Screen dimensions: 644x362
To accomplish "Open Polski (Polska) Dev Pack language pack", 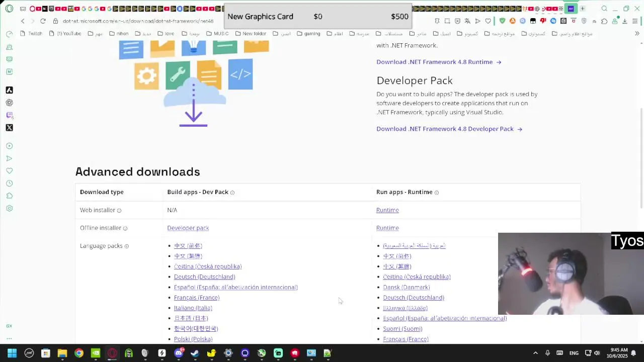I will [x=193, y=339].
